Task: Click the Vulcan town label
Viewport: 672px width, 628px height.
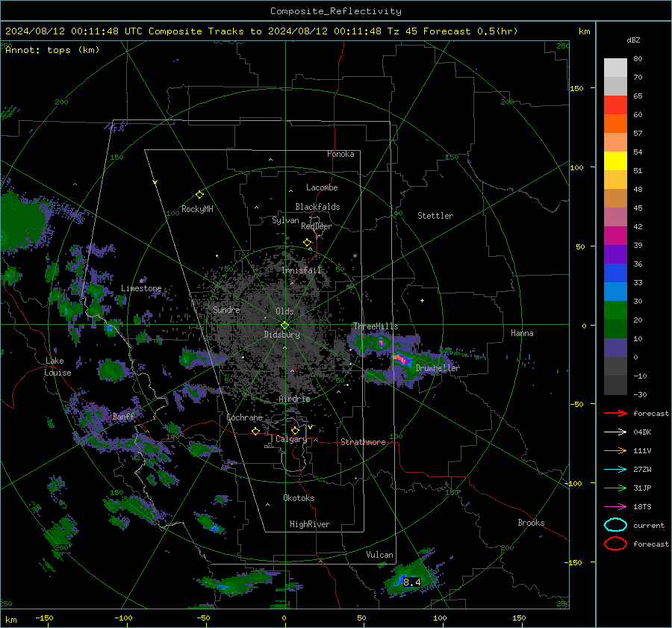Action: (380, 555)
